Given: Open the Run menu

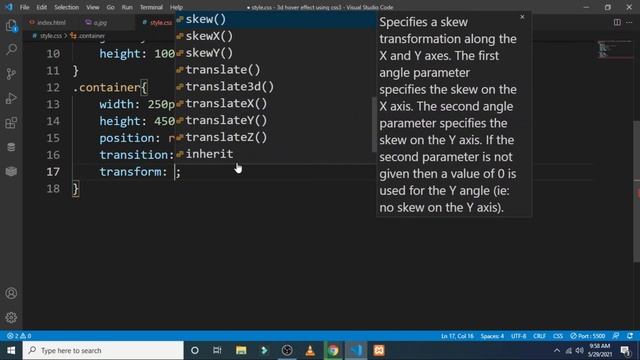Looking at the screenshot, I should point(127,7).
